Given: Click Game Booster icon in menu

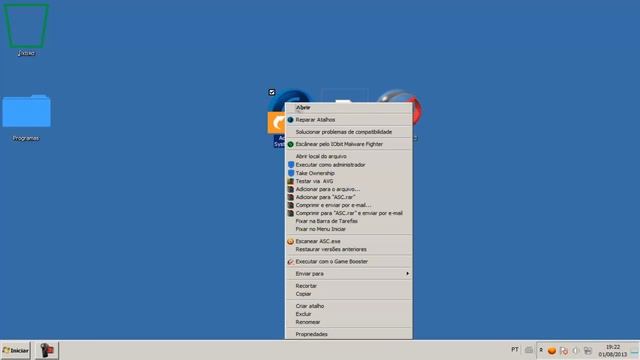Looking at the screenshot, I should 290,262.
